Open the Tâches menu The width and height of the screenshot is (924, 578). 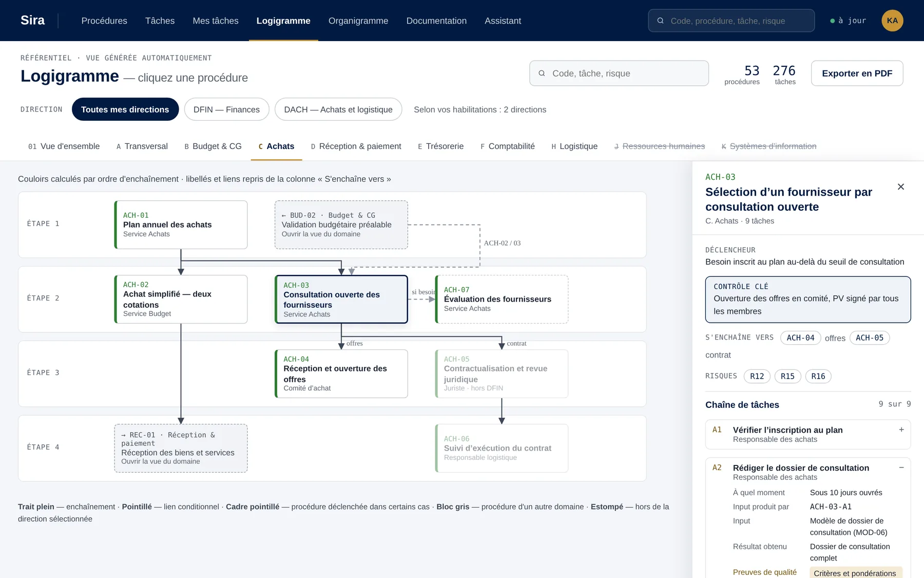(x=160, y=21)
